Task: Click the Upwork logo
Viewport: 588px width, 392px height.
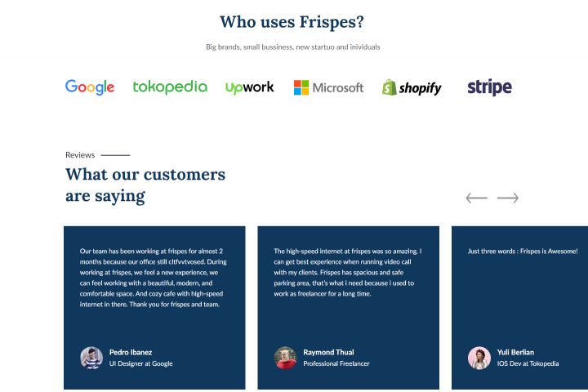Action: (250, 87)
